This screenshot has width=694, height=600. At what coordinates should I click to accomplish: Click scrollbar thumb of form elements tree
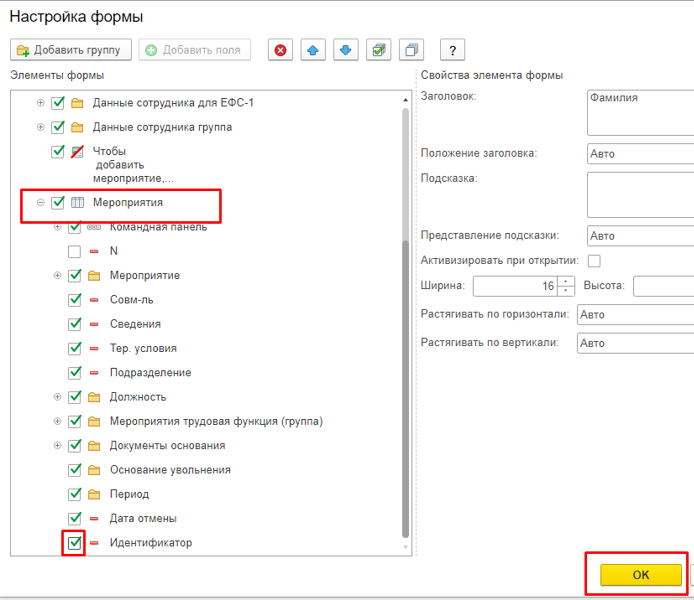(x=405, y=389)
